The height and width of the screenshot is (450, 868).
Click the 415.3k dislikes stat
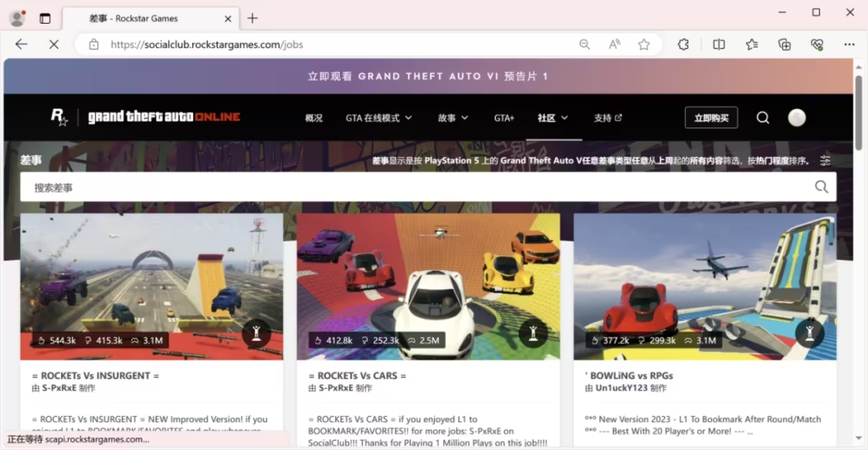(104, 341)
